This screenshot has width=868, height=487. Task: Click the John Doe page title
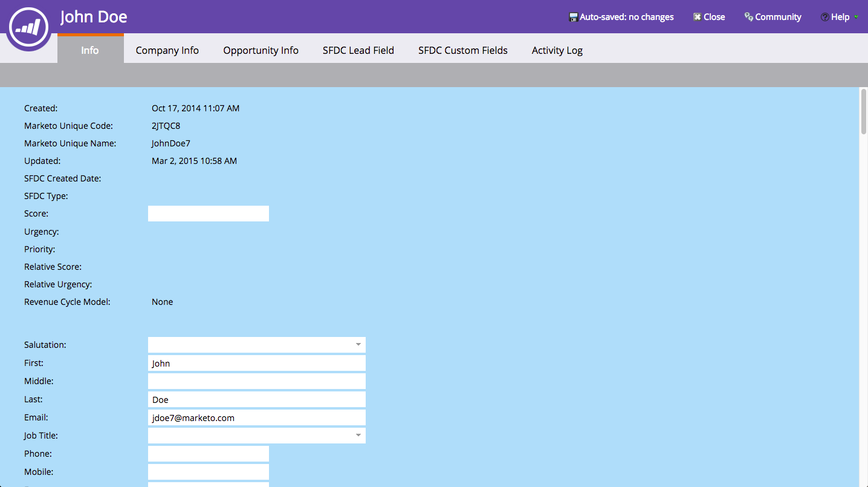[x=94, y=16]
